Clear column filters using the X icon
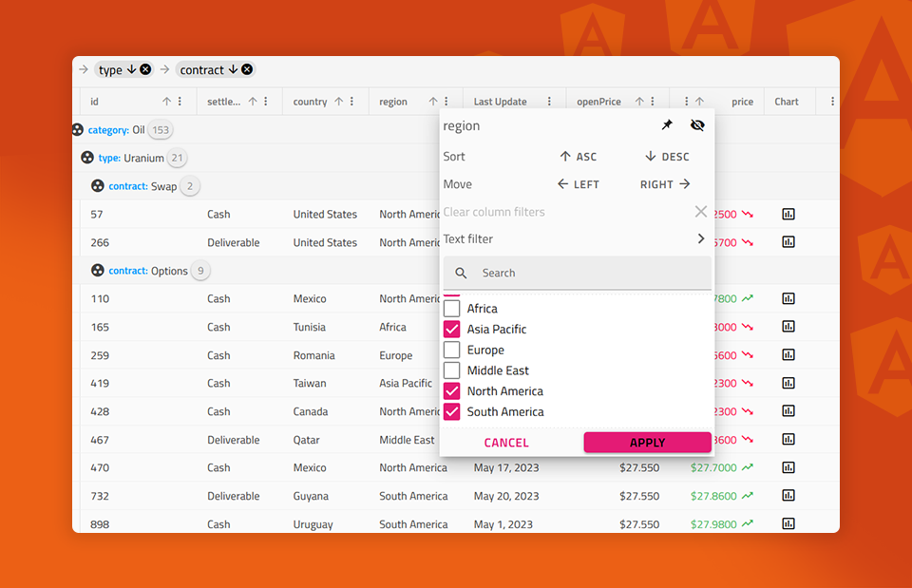Image resolution: width=912 pixels, height=588 pixels. point(701,211)
